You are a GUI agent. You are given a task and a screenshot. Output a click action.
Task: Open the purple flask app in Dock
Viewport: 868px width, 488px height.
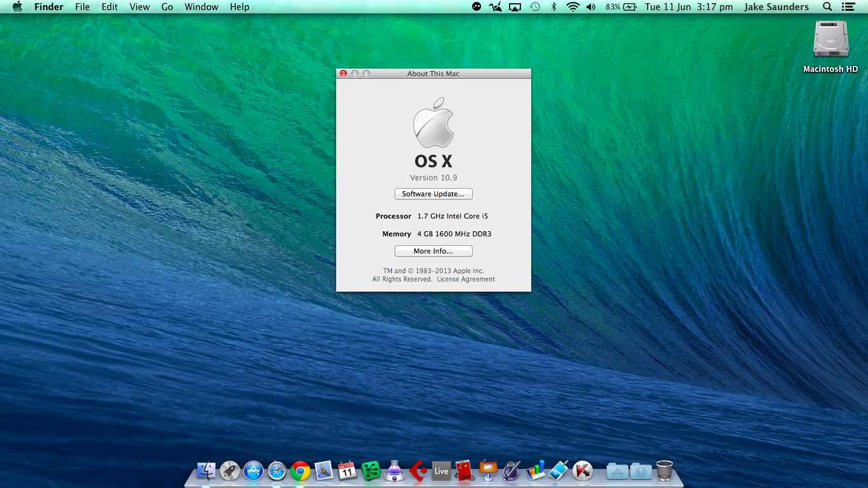395,471
